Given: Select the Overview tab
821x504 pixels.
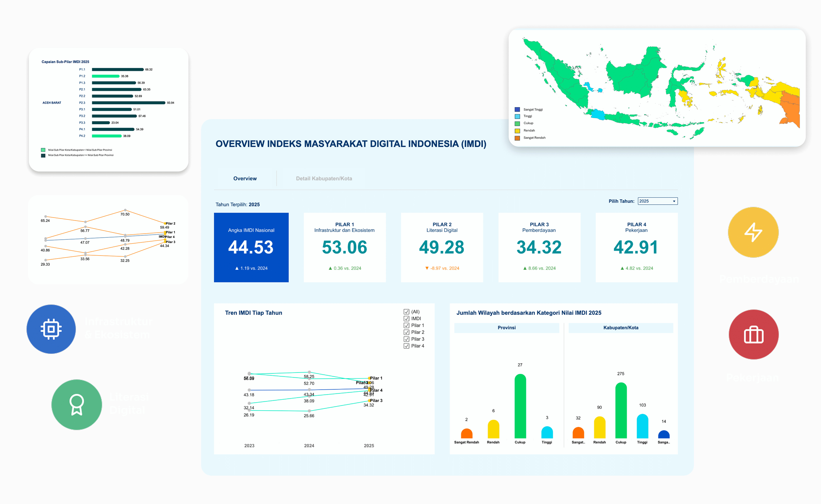Looking at the screenshot, I should pyautogui.click(x=245, y=178).
